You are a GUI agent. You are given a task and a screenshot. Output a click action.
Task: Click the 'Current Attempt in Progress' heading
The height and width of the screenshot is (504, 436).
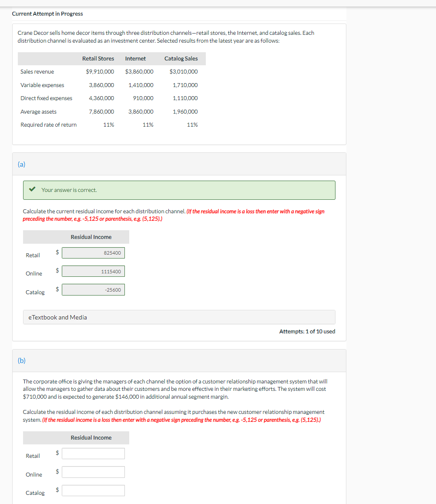(x=47, y=14)
